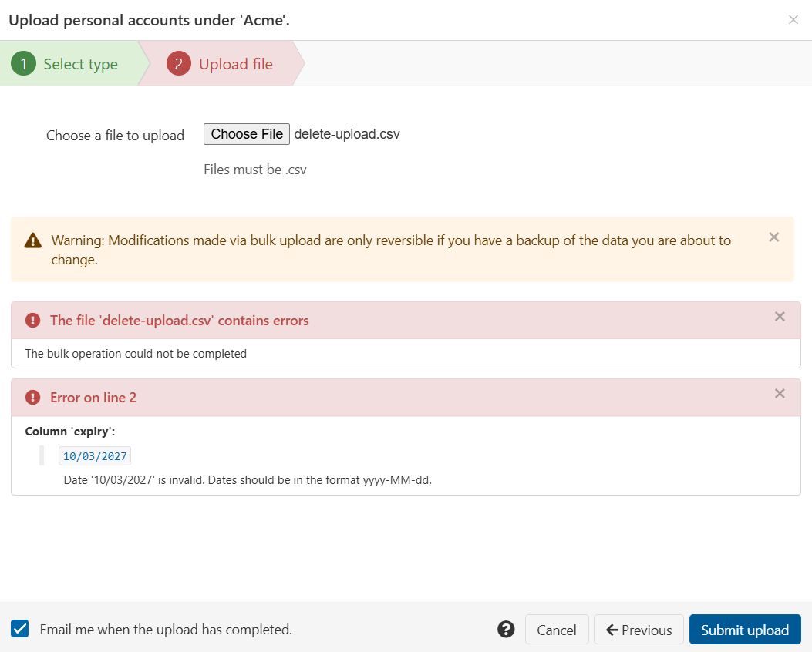Image resolution: width=812 pixels, height=652 pixels.
Task: Click the highlighted date '10/03/2027'
Action: (94, 455)
